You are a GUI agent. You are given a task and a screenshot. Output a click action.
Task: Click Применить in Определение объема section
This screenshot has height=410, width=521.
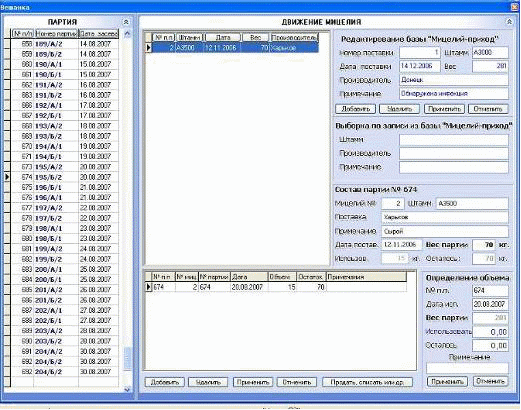pos(447,381)
